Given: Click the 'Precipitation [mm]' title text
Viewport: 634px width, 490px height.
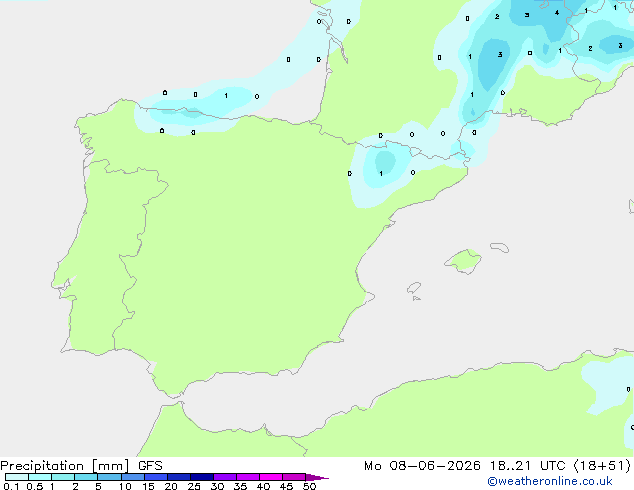Looking at the screenshot, I should 65,466.
